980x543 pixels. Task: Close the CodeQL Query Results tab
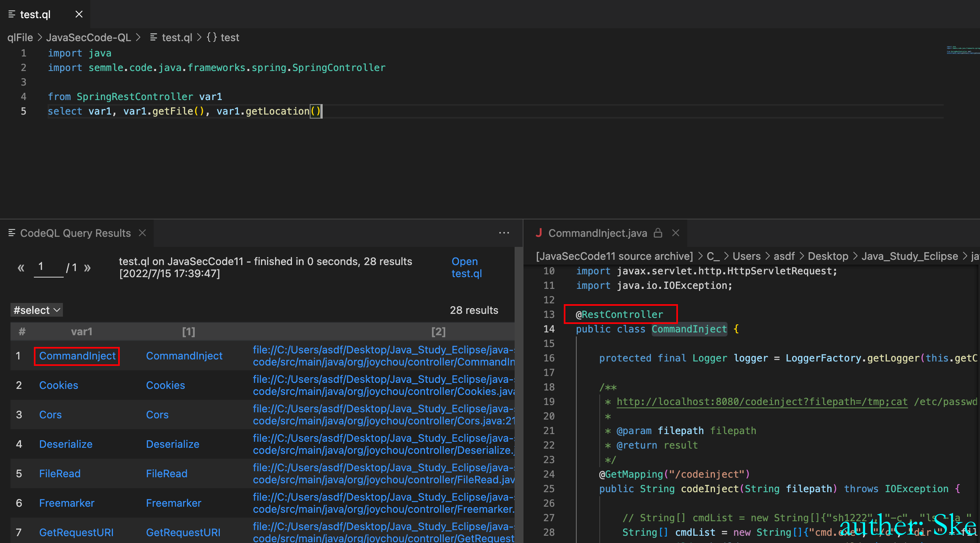click(142, 233)
